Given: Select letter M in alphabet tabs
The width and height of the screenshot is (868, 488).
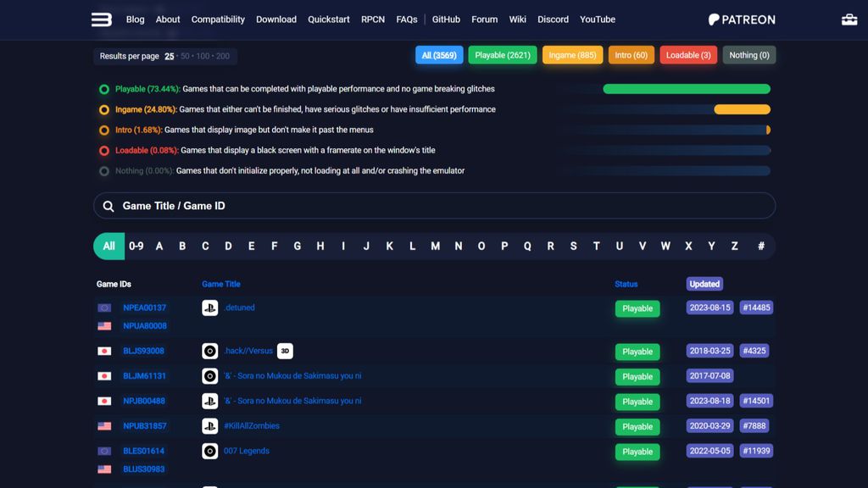Looking at the screenshot, I should [435, 247].
